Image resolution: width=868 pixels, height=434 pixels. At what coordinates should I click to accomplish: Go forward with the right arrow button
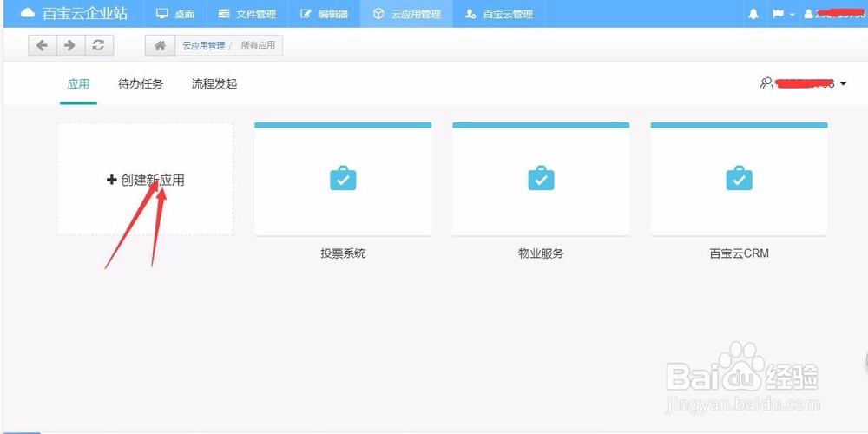click(70, 45)
